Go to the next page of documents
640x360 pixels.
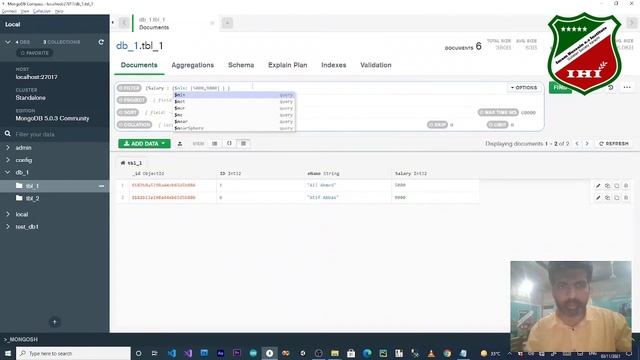(587, 144)
